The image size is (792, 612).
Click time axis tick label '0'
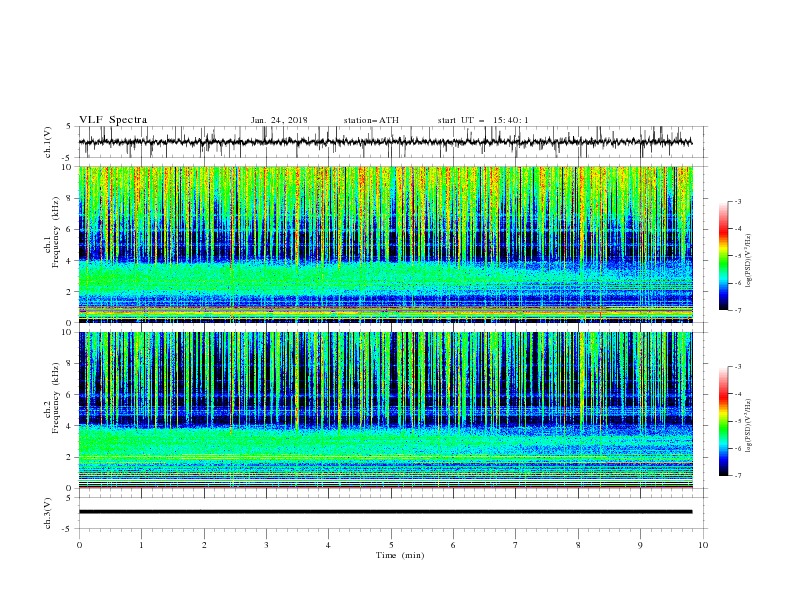pyautogui.click(x=79, y=545)
